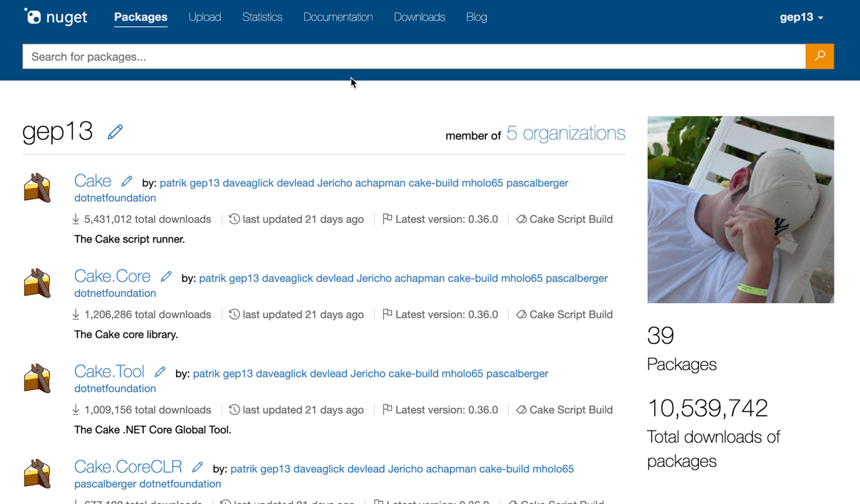Click the orange search magnifier button
Viewport: 860px width, 504px height.
point(819,56)
